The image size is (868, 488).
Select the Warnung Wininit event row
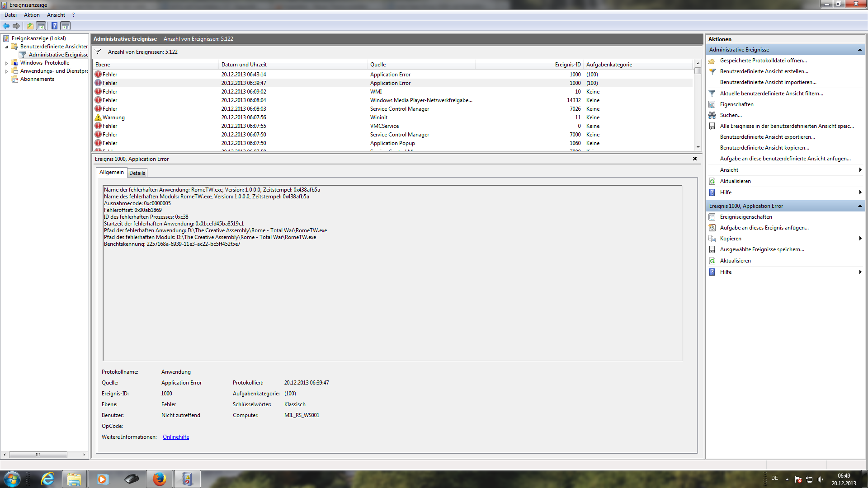tap(244, 117)
